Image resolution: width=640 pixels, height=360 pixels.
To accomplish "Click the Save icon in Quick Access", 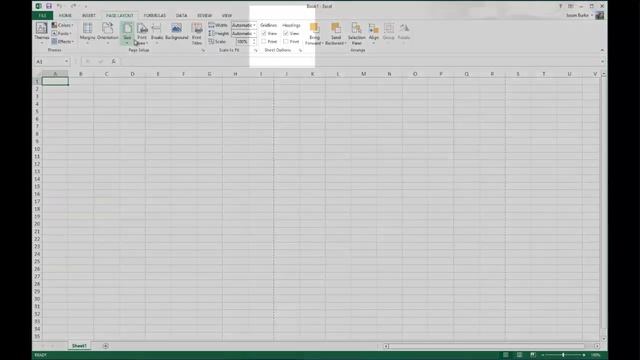I will [49, 6].
